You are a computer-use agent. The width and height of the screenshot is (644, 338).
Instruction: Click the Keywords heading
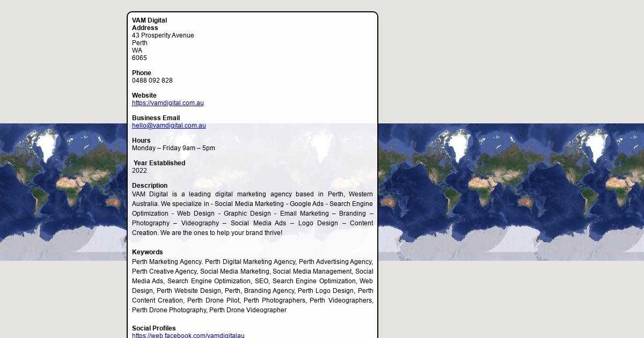point(147,252)
